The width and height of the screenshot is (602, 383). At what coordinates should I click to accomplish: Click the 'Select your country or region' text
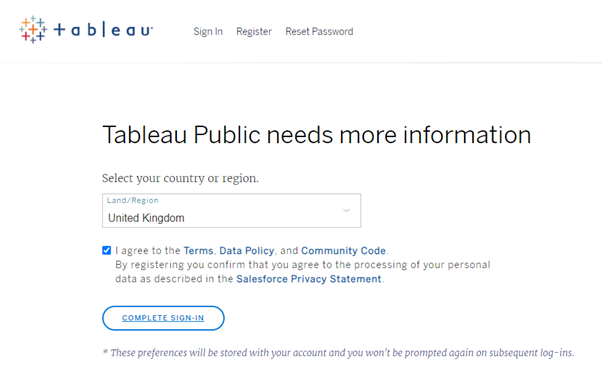180,178
